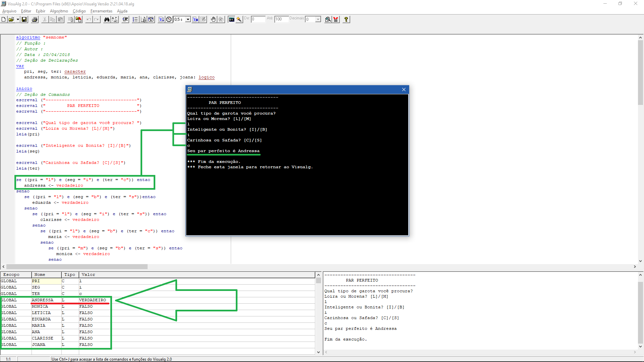Click the 'inicio' keyword in the code
Viewport: 644px width, 362px height.
click(x=24, y=89)
